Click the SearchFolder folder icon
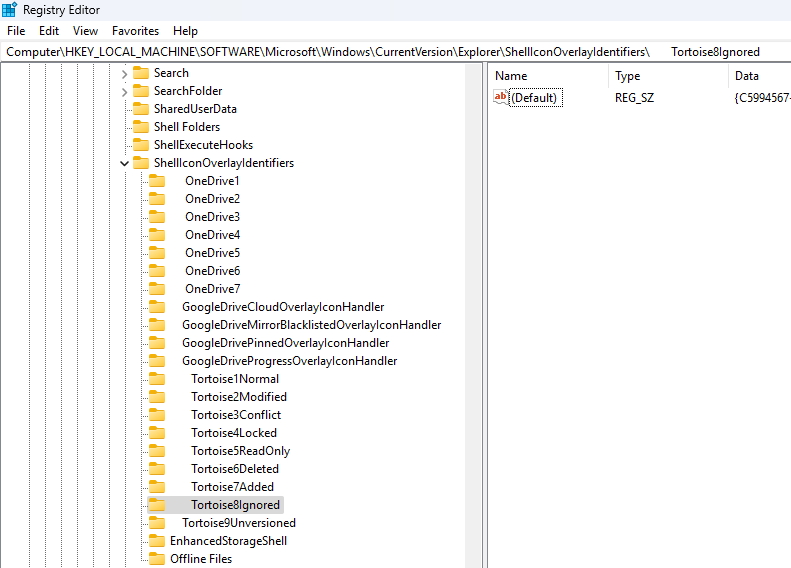This screenshot has height=568, width=791. pos(141,91)
